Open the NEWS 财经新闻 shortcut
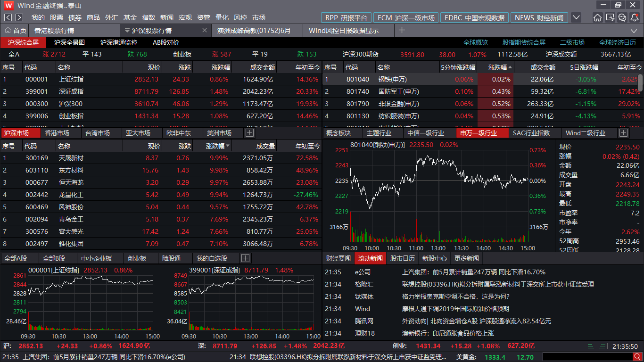 pyautogui.click(x=539, y=17)
